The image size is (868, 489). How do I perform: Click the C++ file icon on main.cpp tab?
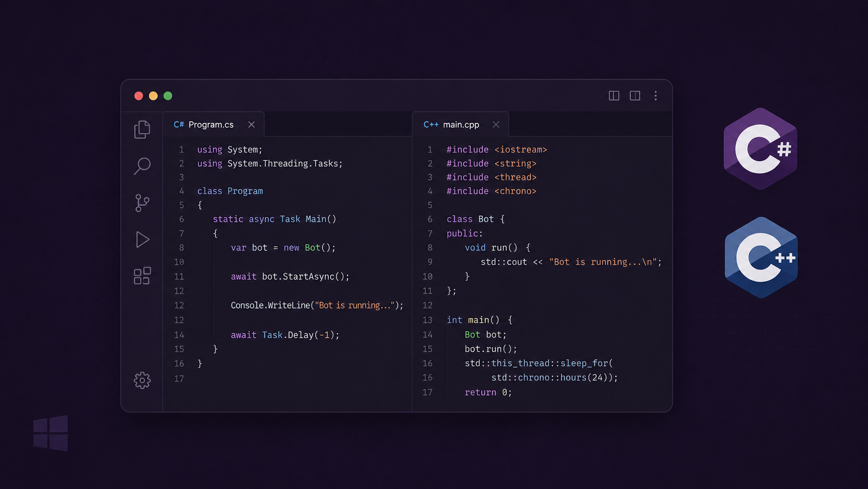(431, 125)
